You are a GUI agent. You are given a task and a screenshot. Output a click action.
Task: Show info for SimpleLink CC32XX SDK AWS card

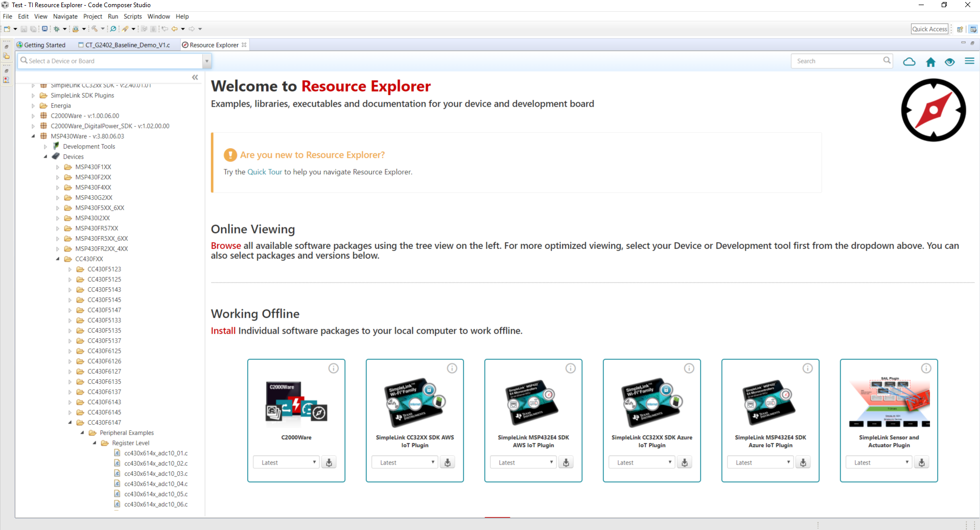click(x=452, y=368)
